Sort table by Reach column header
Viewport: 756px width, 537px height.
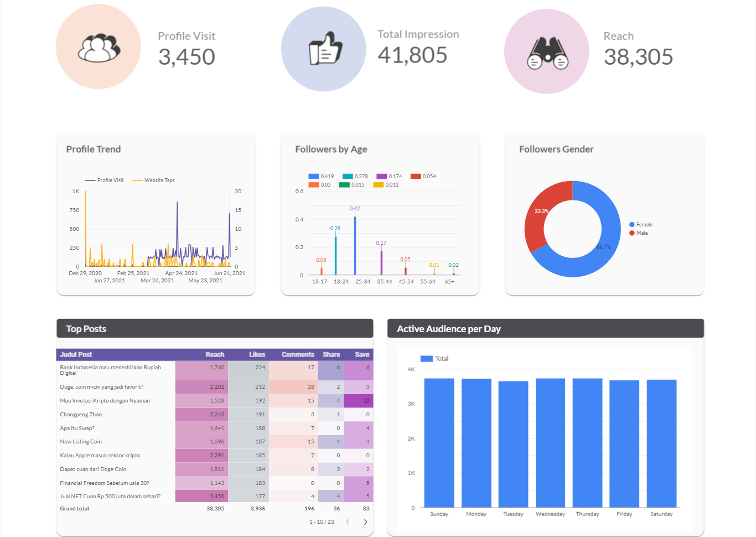click(215, 354)
